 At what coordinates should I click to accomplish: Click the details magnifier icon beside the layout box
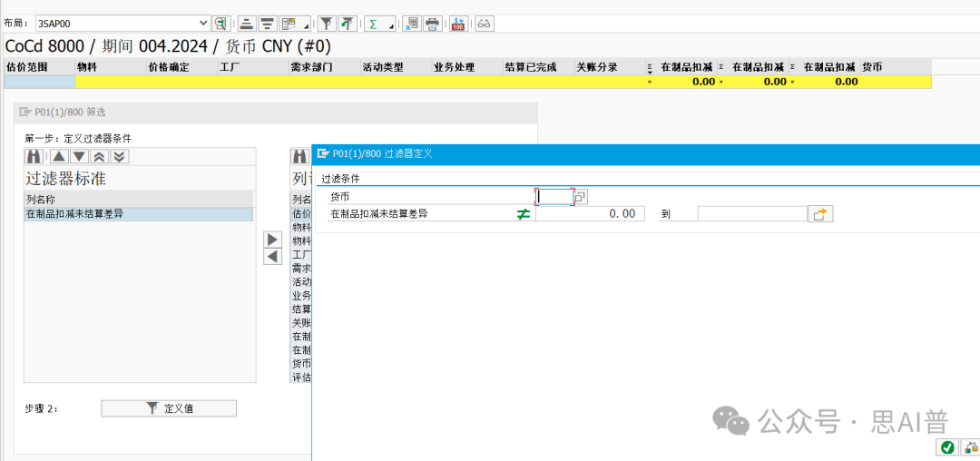[x=220, y=24]
